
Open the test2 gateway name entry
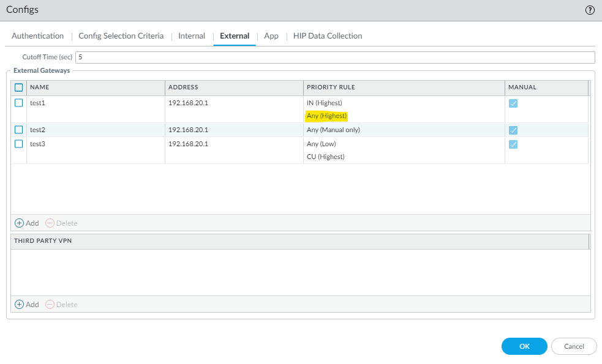(38, 130)
